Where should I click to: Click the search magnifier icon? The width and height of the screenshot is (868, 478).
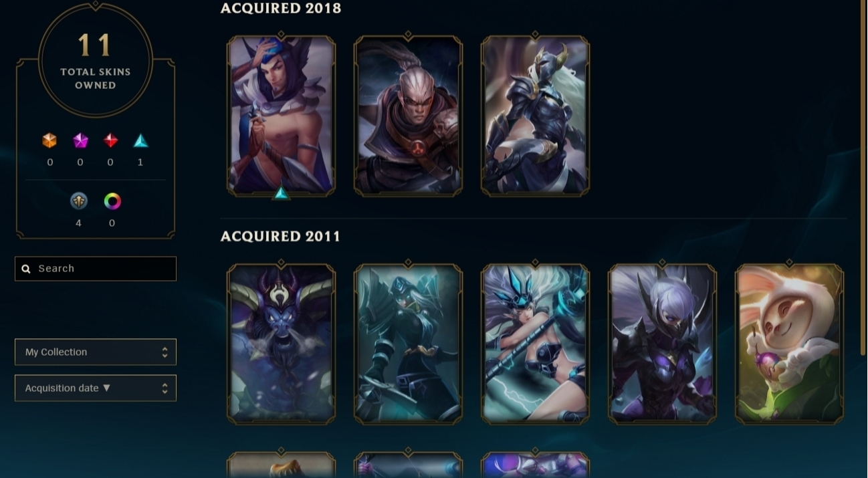(x=26, y=269)
